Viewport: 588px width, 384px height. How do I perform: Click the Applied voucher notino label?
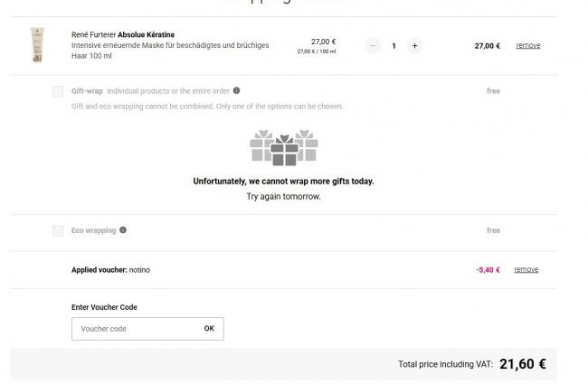pos(110,269)
